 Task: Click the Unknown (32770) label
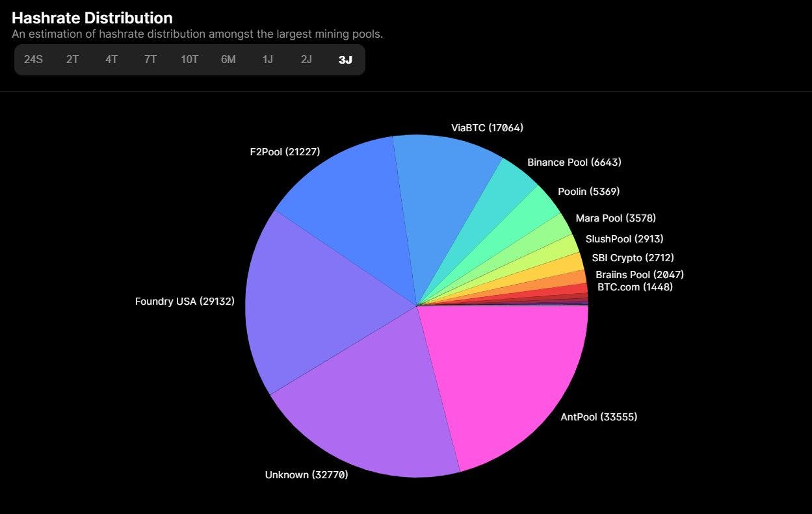[x=306, y=475]
